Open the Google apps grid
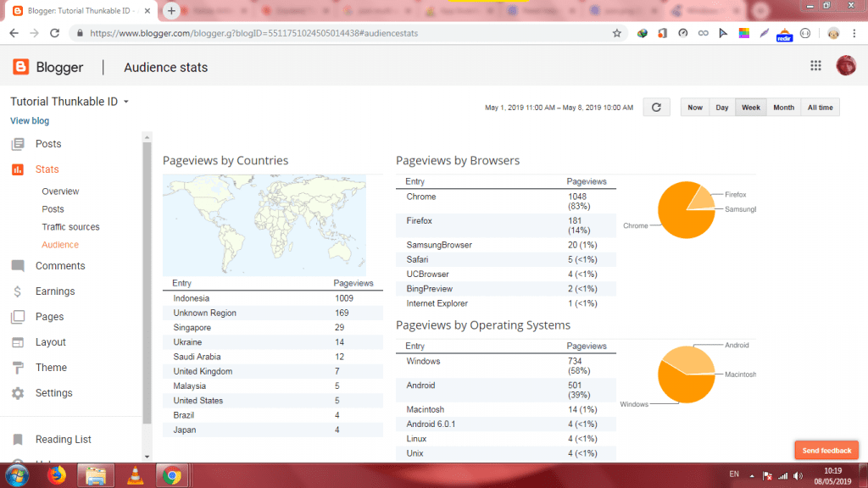This screenshot has width=868, height=488. tap(815, 66)
